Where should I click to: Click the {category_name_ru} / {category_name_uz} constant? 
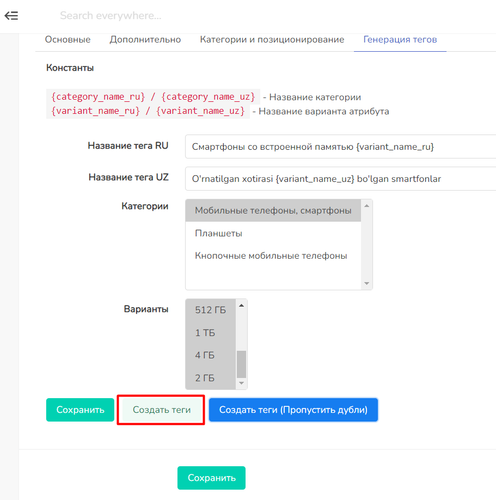[153, 97]
